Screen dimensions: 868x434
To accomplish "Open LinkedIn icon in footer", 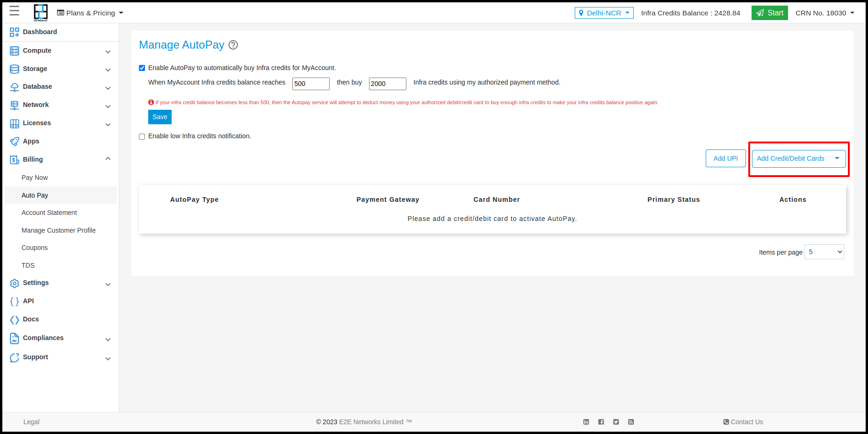I will [586, 422].
